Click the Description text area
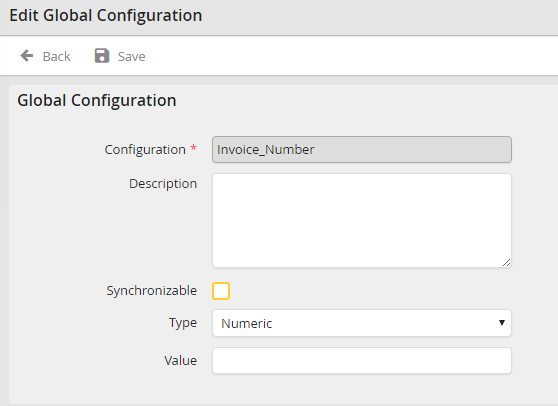 362,221
